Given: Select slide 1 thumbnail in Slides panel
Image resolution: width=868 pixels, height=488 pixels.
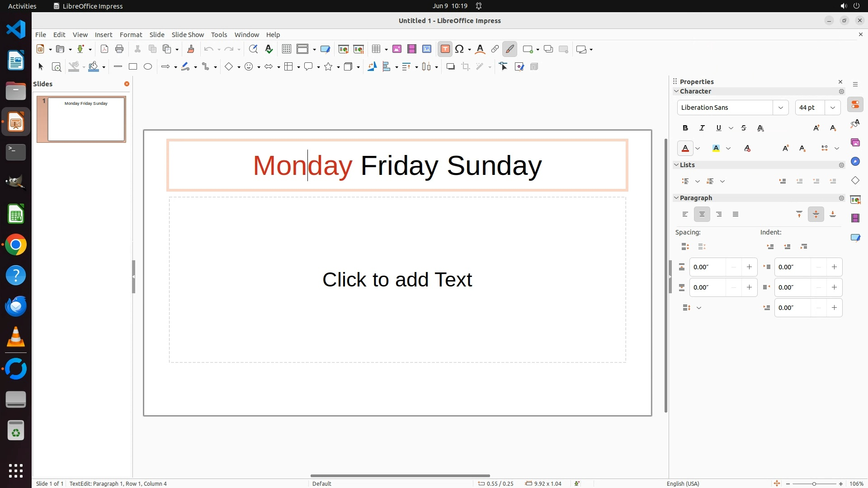Looking at the screenshot, I should coord(86,119).
